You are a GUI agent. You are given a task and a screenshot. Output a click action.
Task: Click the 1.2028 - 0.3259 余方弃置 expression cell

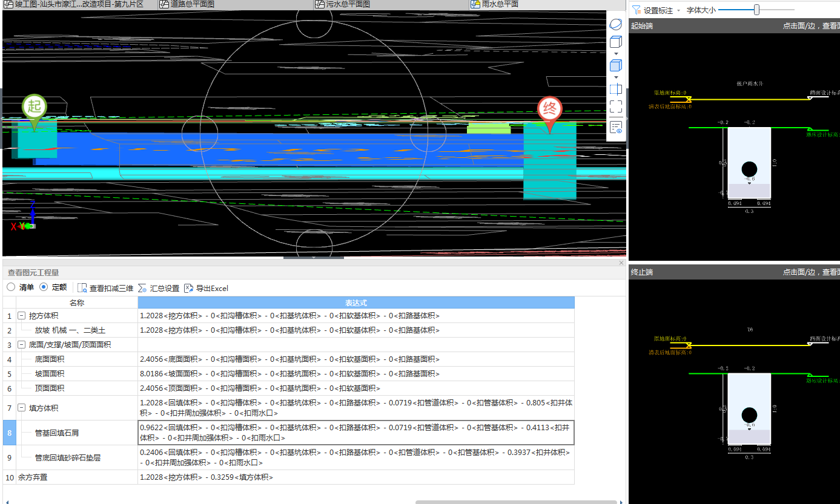[356, 477]
